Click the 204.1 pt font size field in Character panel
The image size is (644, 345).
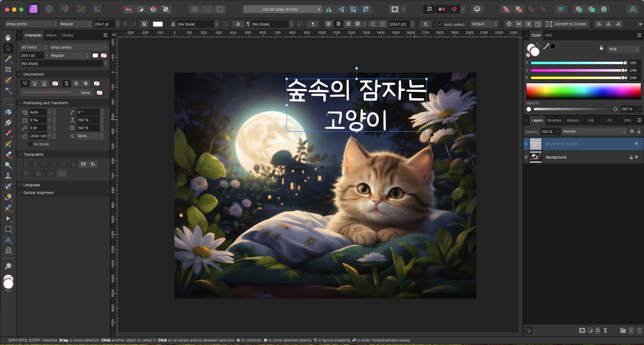[32, 55]
